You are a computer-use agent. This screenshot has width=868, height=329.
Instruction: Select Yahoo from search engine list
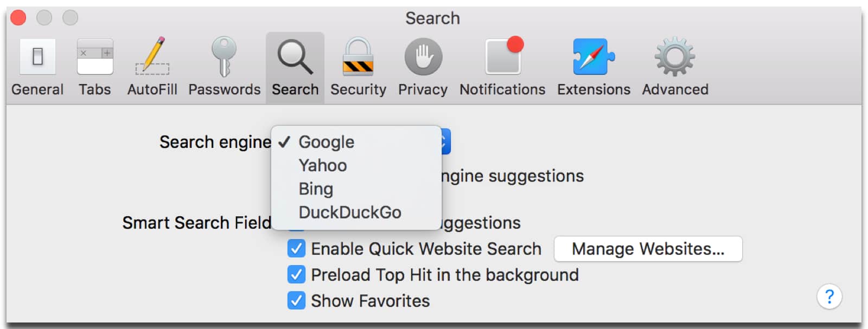click(323, 165)
